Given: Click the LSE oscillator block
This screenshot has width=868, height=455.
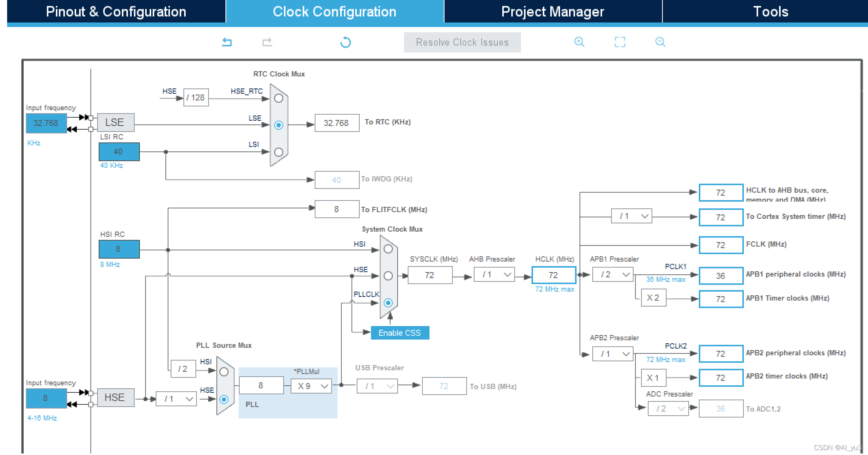Looking at the screenshot, I should tap(115, 123).
